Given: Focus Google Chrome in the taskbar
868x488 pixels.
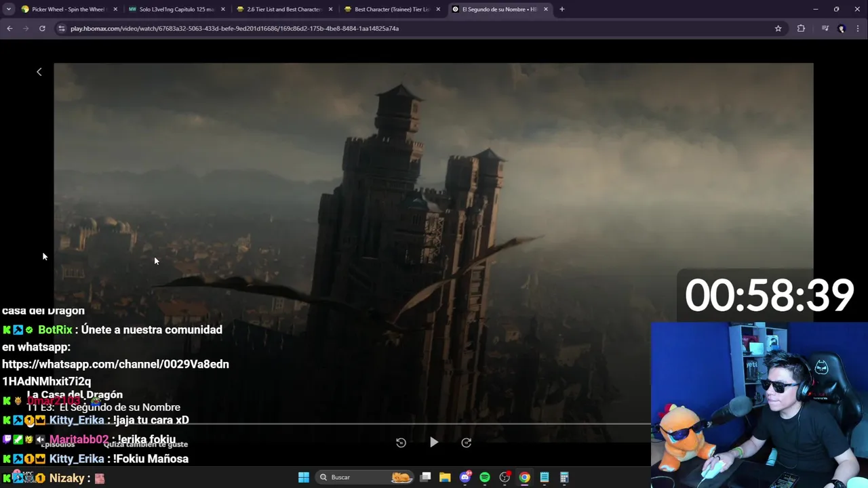Looking at the screenshot, I should (x=524, y=477).
